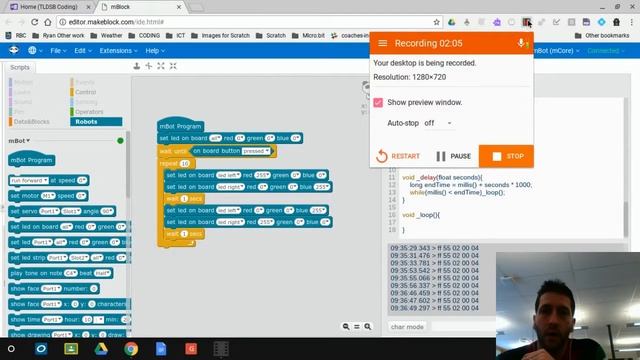Expand the mBot device dropdown

tap(19, 140)
